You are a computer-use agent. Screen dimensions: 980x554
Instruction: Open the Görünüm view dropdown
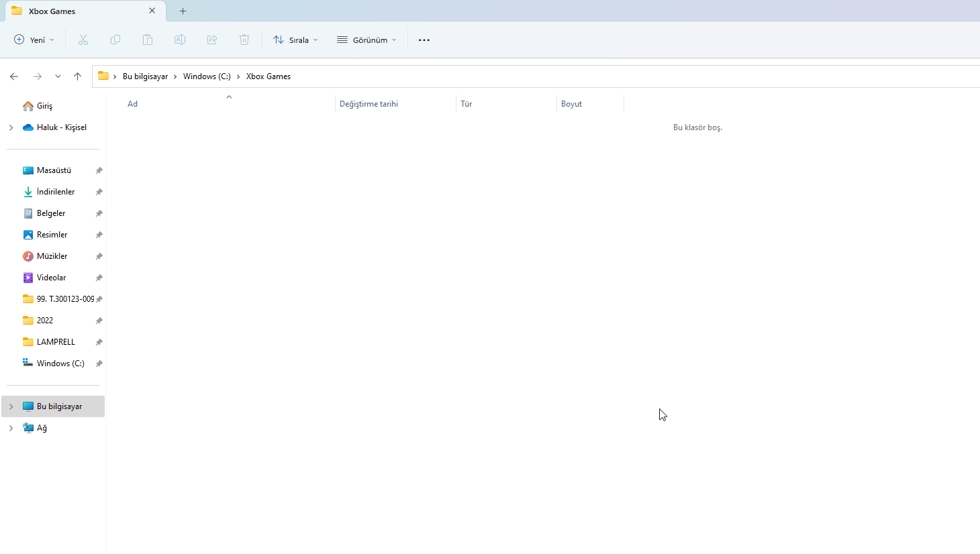click(x=366, y=40)
